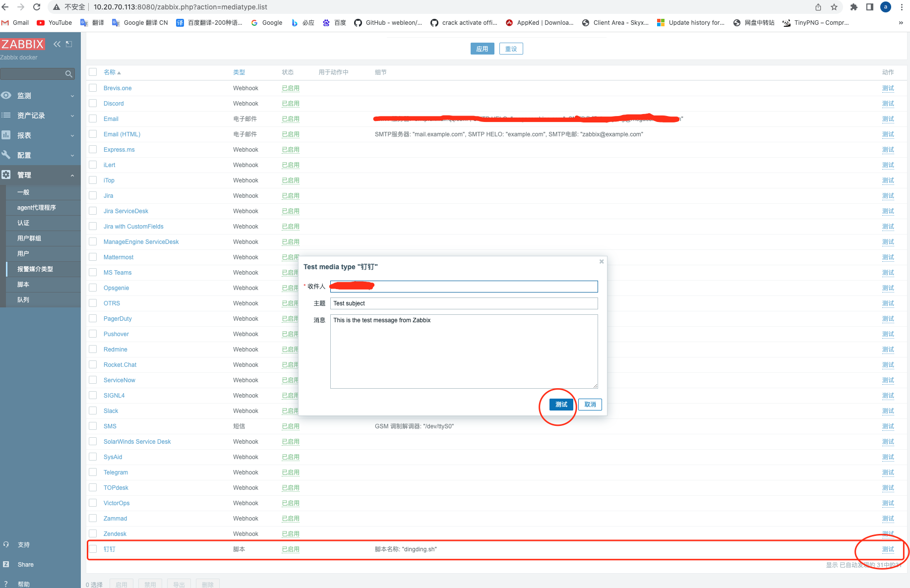910x588 pixels.
Task: Click the headset icon for 支持
Action: pos(6,544)
